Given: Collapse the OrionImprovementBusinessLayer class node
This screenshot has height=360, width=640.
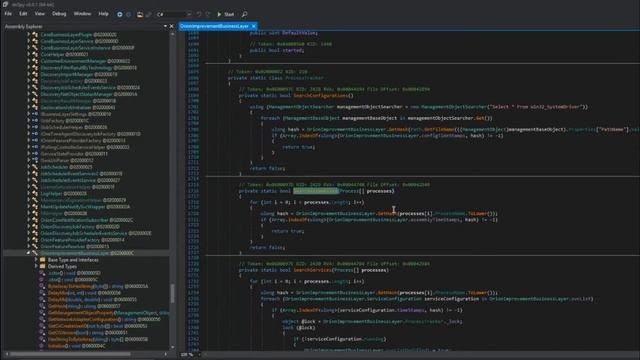Looking at the screenshot, I should pos(29,253).
